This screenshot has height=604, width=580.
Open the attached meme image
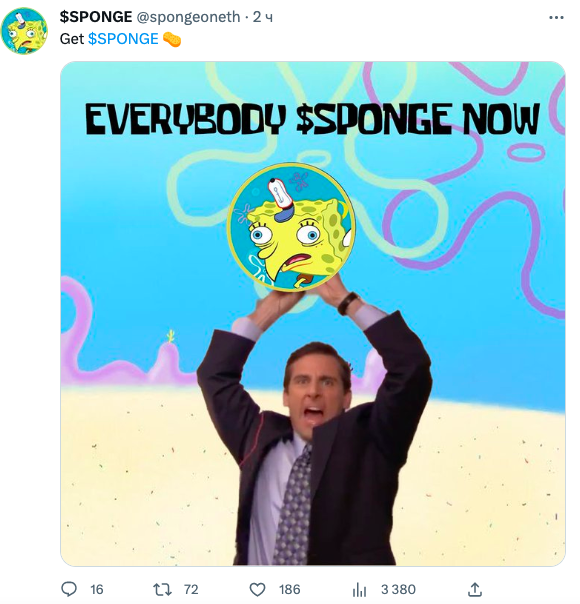pos(313,314)
